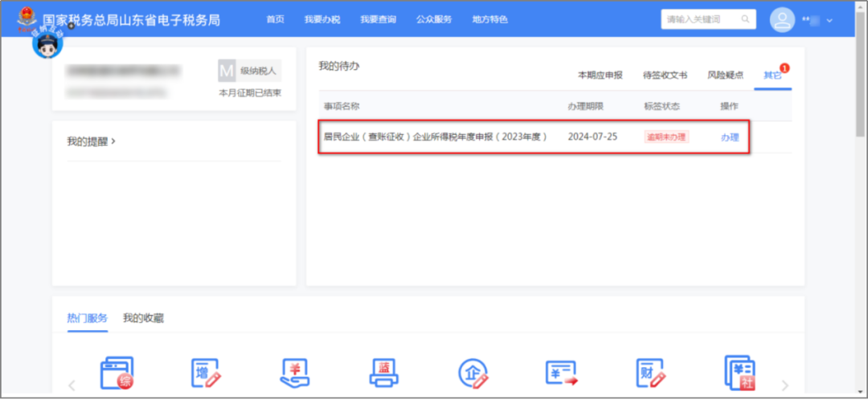Click the 2024-07-25 deadline cell

(x=592, y=137)
